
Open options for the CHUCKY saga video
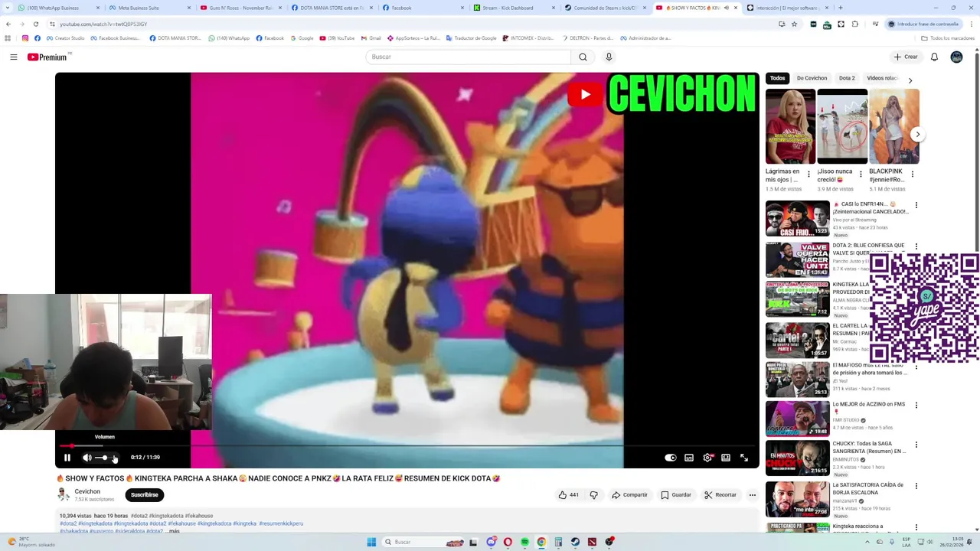coord(916,445)
